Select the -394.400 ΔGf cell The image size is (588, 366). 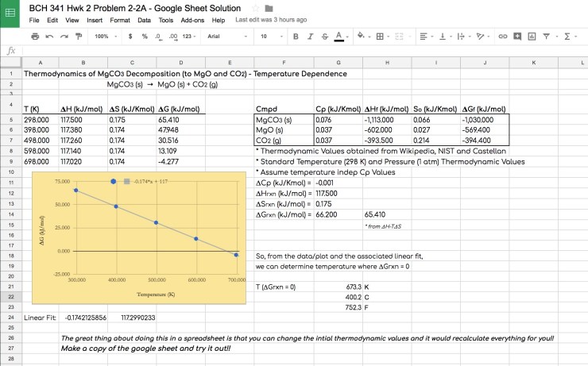[x=485, y=141]
